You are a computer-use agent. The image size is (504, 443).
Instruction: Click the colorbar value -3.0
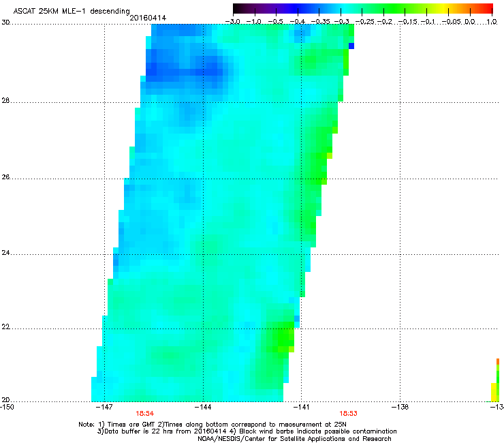[232, 22]
